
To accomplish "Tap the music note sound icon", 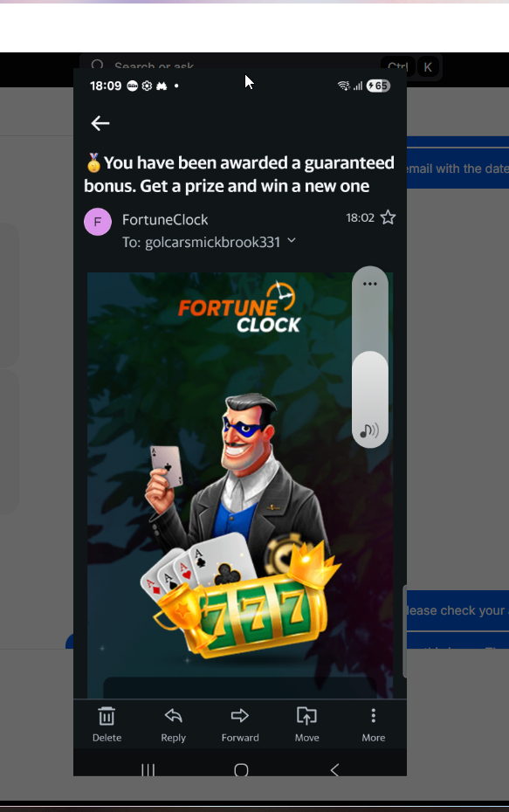I will coord(369,430).
